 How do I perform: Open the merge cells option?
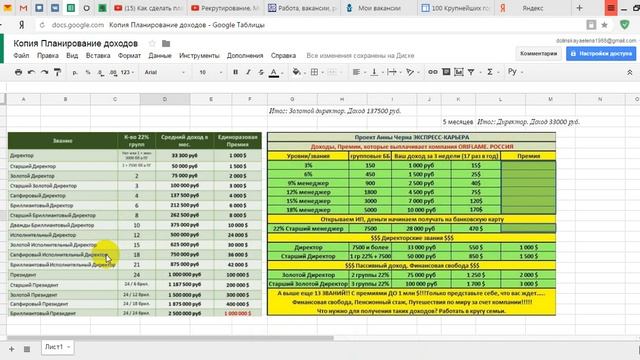334,72
